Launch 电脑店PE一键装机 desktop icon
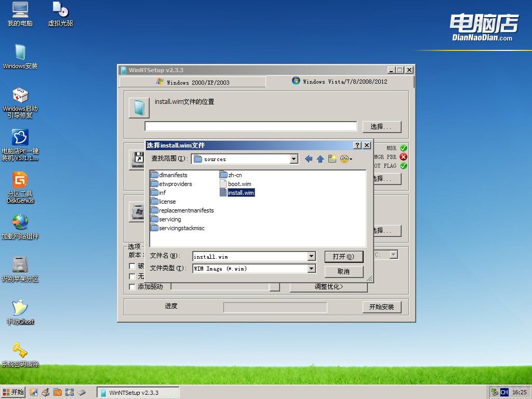The image size is (532, 399). (x=20, y=145)
